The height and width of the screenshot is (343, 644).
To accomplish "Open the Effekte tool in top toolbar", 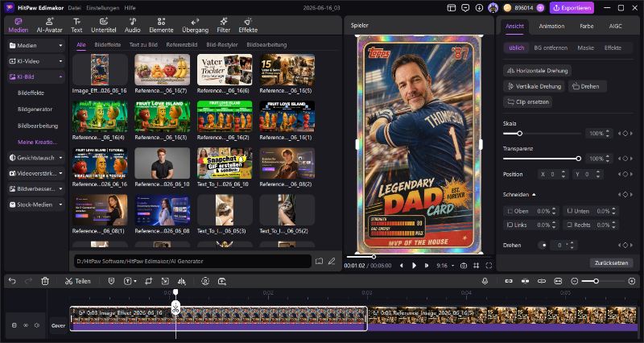I will click(x=248, y=25).
